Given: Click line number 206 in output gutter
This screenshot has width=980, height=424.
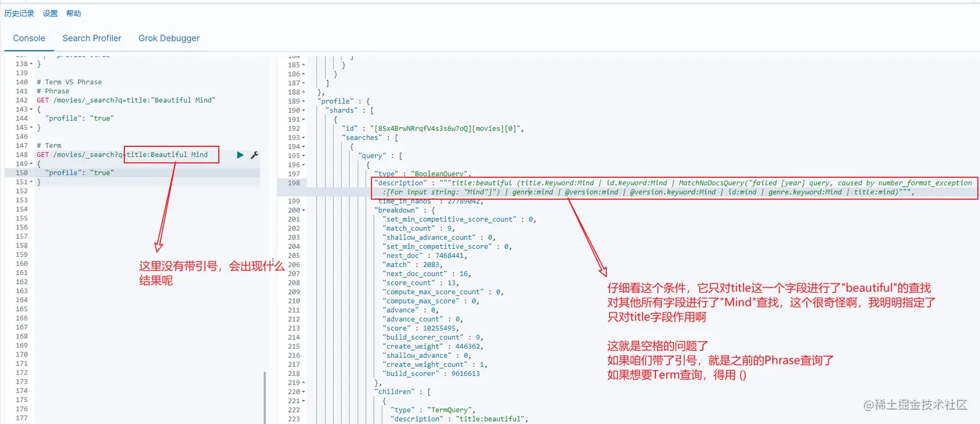Looking at the screenshot, I should tap(294, 265).
